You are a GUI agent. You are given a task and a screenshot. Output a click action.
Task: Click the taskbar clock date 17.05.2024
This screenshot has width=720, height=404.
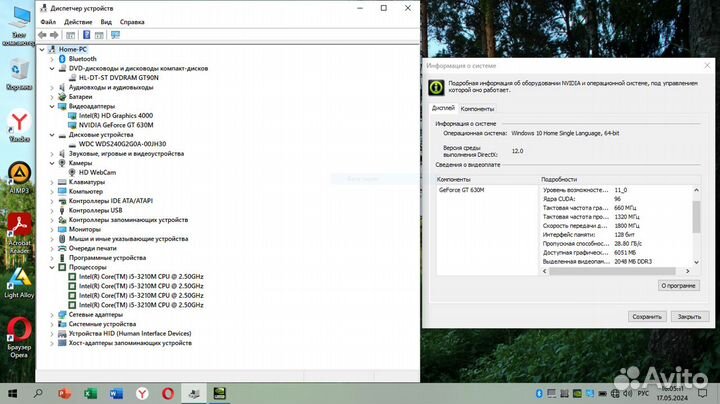point(672,398)
